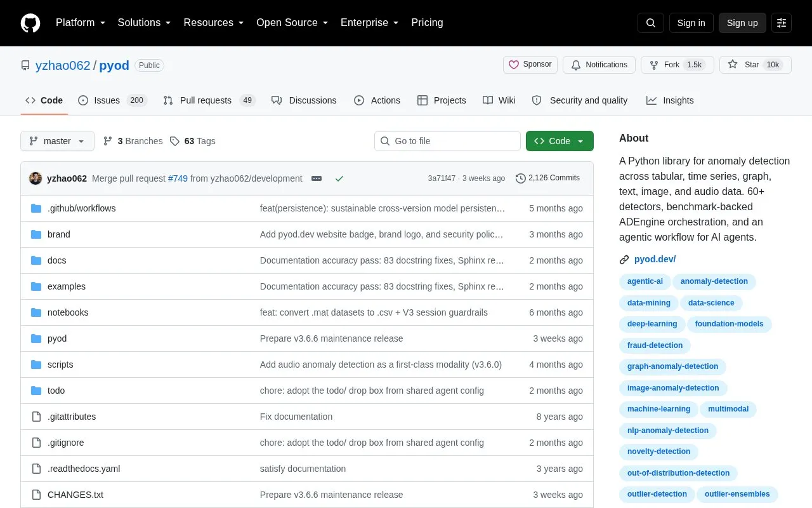Viewport: 812px width, 508px height.
Task: Switch to the Issues tab
Action: [x=112, y=100]
